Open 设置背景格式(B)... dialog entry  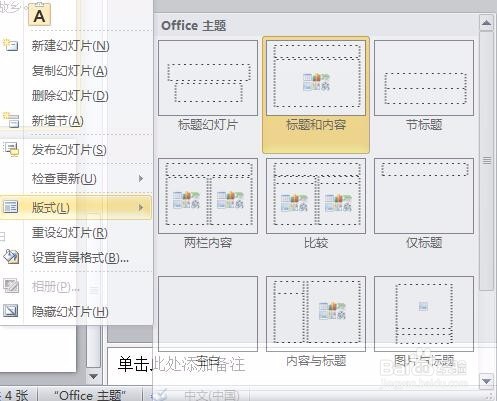(80, 258)
